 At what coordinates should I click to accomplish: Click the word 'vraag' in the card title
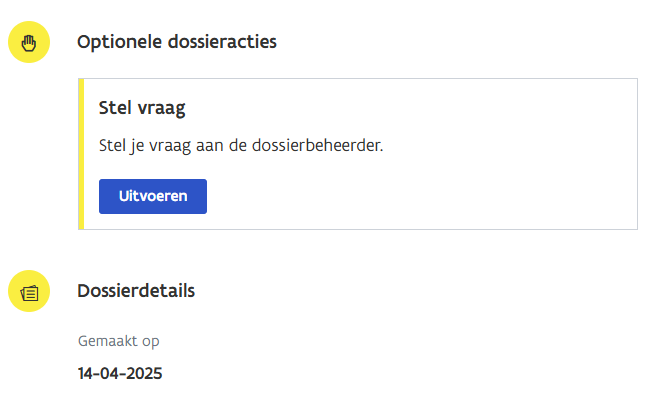[x=162, y=106]
